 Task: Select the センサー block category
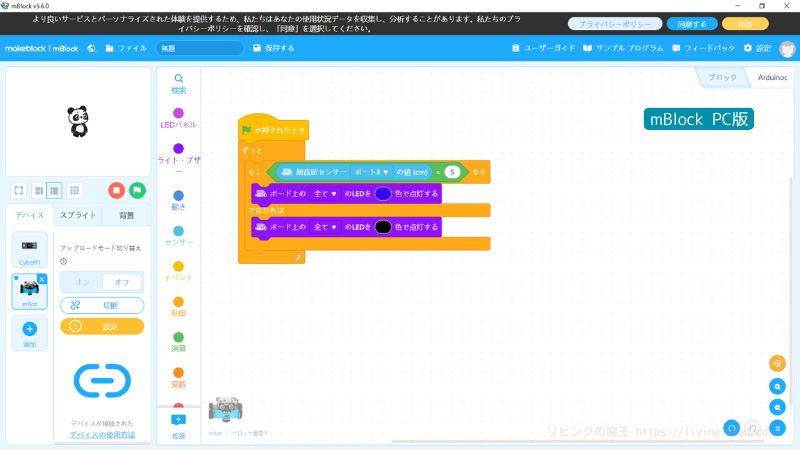(178, 236)
